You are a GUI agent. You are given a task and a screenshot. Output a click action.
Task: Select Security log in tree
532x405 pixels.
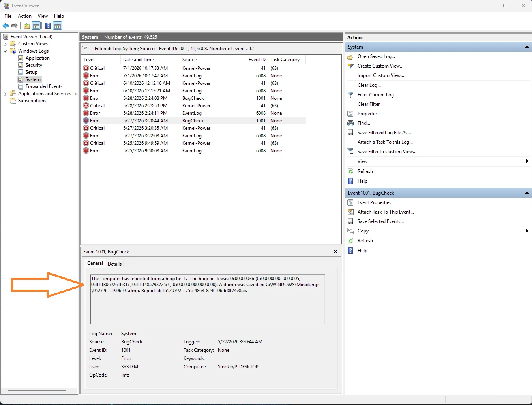click(34, 65)
